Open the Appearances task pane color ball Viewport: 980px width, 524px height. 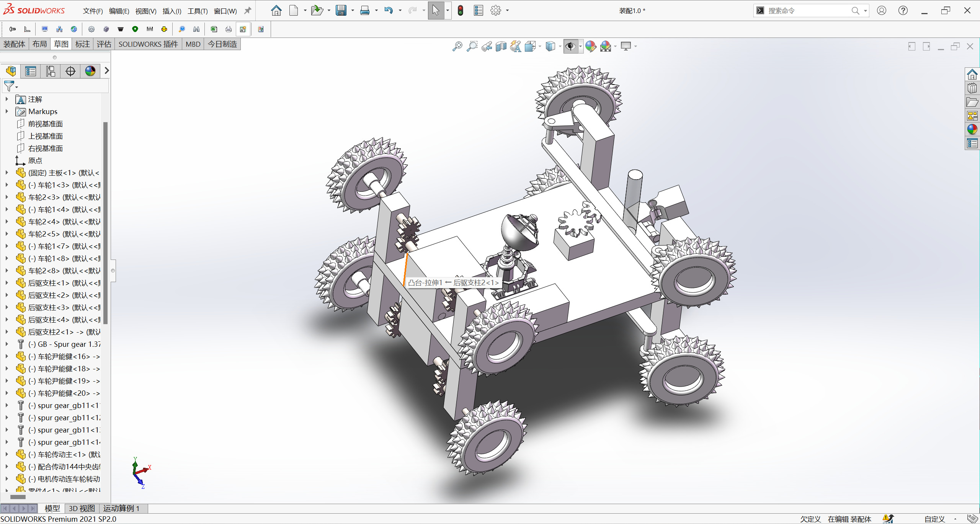pyautogui.click(x=972, y=129)
